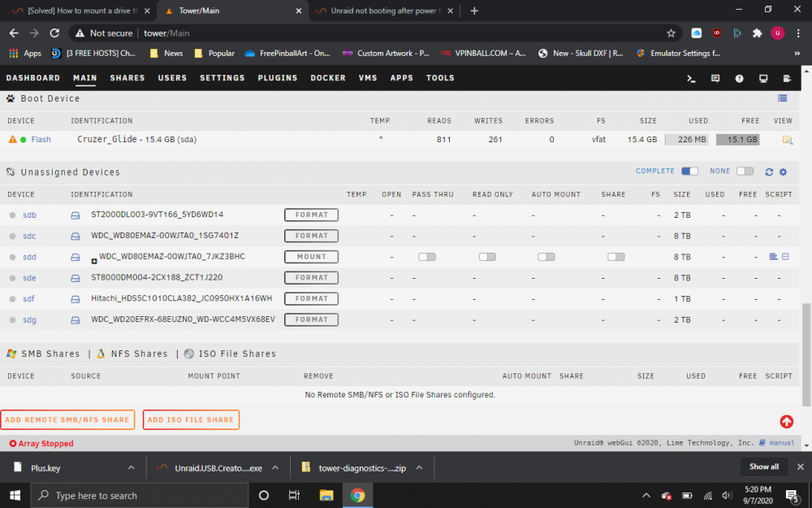
Task: Click MOUNT for the sdd drive
Action: [x=311, y=257]
